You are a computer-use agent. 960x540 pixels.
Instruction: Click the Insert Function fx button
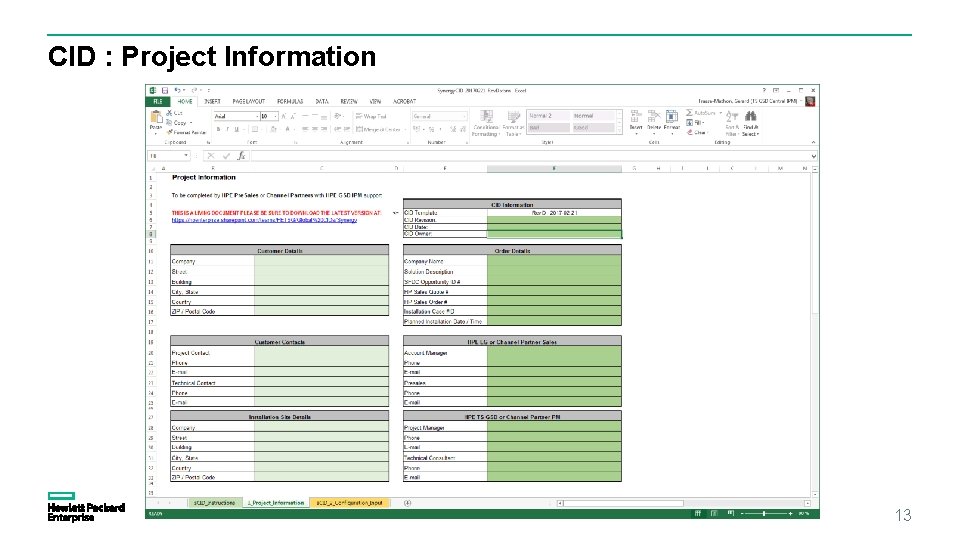point(241,156)
